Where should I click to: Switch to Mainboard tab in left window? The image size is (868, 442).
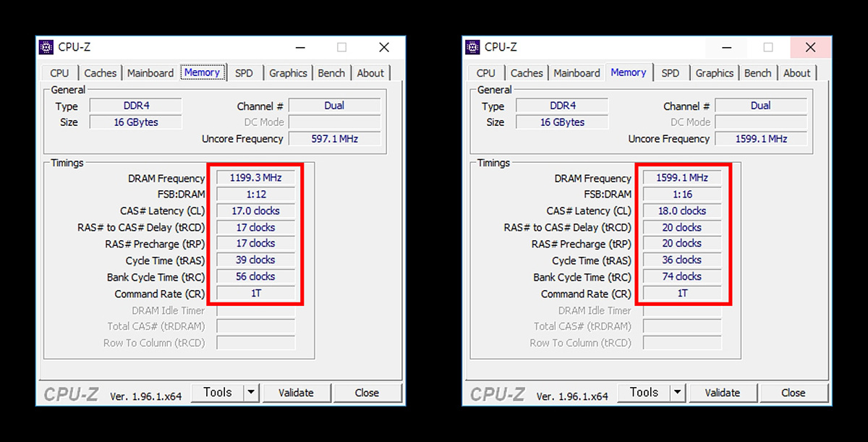(x=150, y=73)
